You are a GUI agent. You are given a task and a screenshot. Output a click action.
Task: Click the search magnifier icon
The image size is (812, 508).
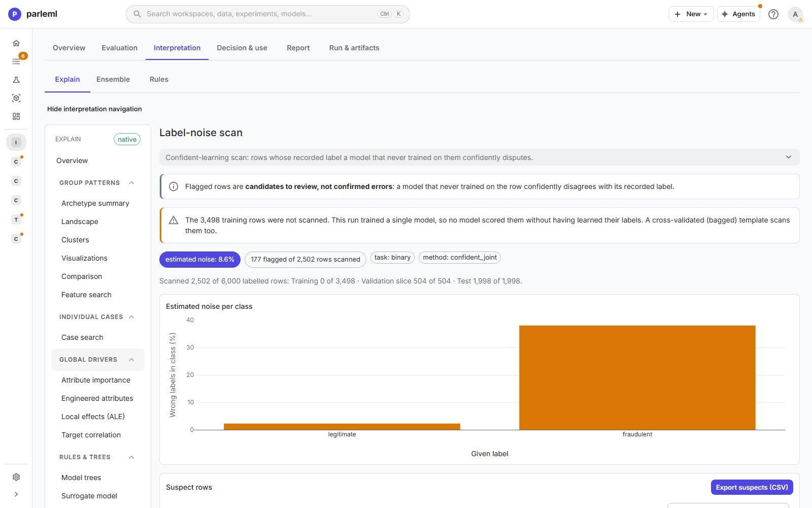click(137, 14)
